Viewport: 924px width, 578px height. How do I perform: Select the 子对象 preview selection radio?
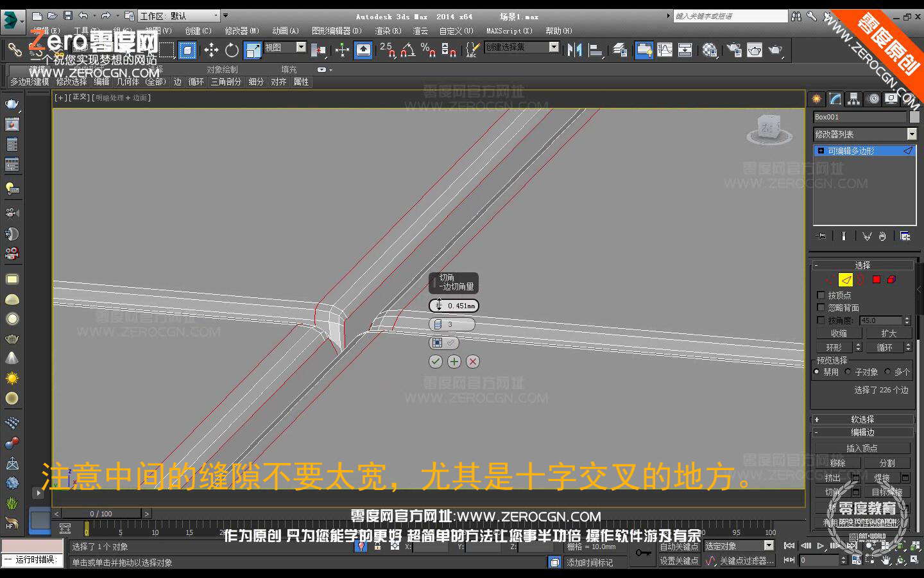pos(848,372)
